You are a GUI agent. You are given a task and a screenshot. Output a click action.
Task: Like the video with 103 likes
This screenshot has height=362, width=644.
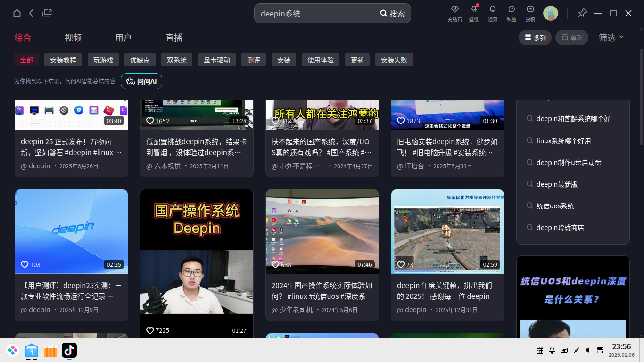pos(25,265)
